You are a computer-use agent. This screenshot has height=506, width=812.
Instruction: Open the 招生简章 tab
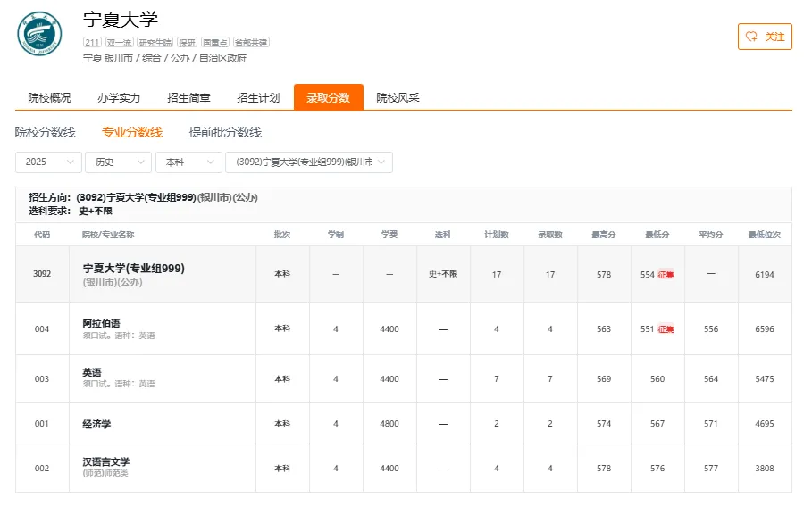click(188, 98)
